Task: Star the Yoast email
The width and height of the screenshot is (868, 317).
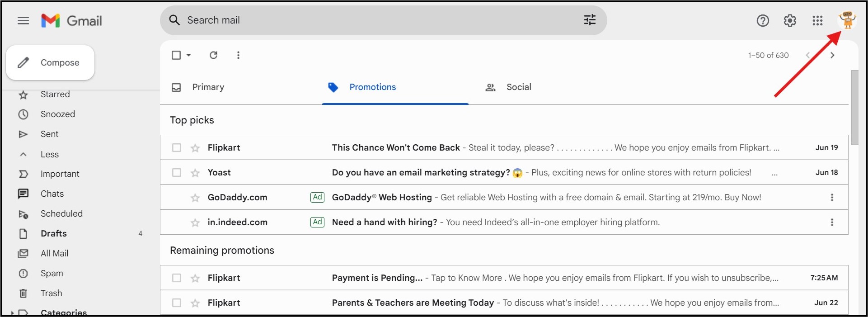Action: click(x=195, y=173)
